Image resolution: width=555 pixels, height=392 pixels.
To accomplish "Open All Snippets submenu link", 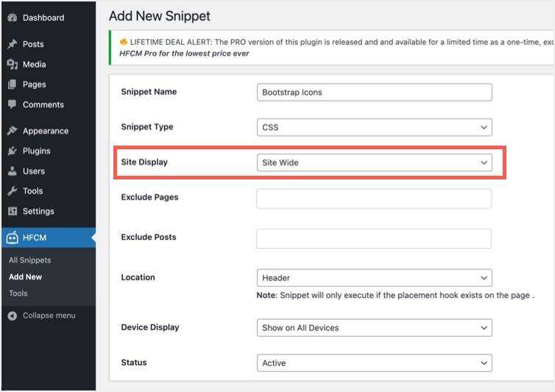I will coord(30,260).
